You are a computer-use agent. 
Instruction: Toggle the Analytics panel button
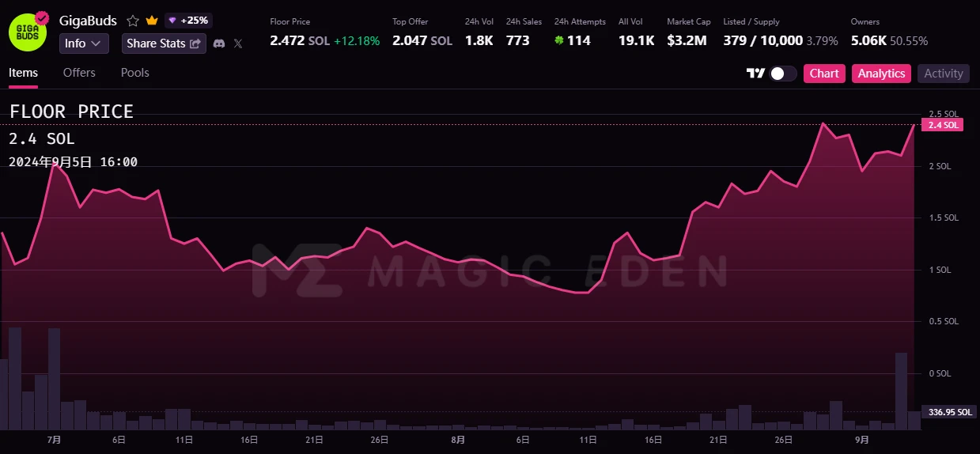click(881, 74)
